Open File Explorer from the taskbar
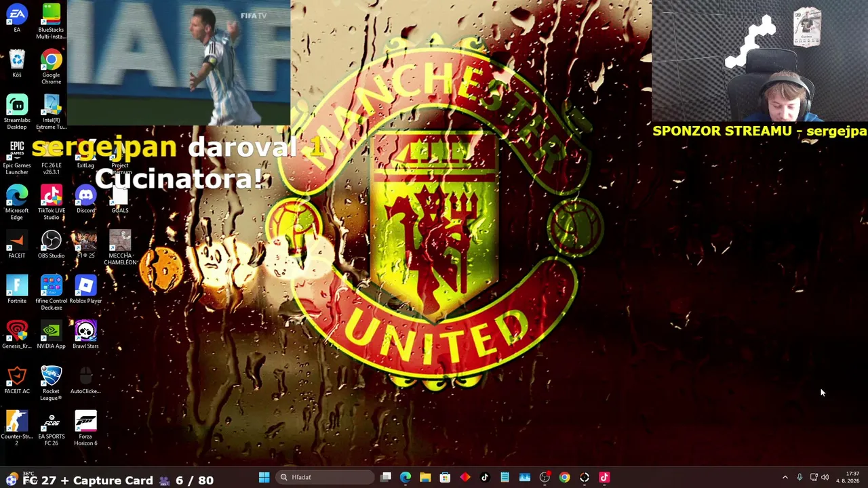The width and height of the screenshot is (868, 488). (425, 477)
